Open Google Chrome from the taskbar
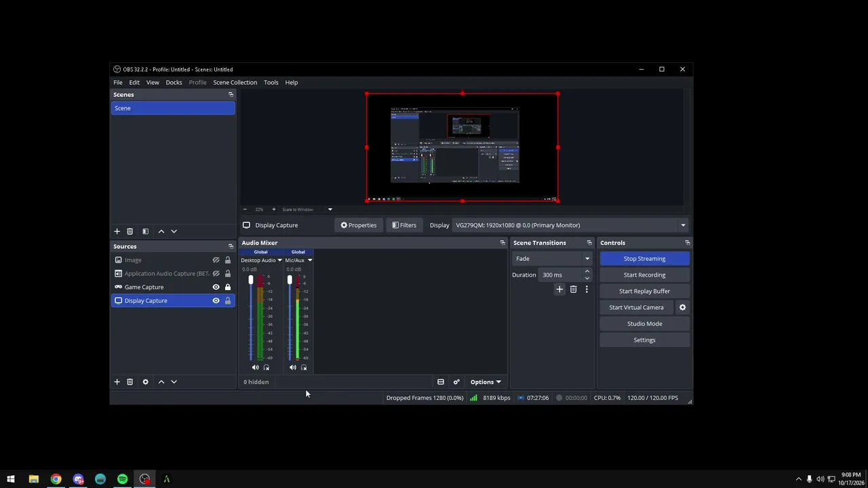 (x=56, y=479)
